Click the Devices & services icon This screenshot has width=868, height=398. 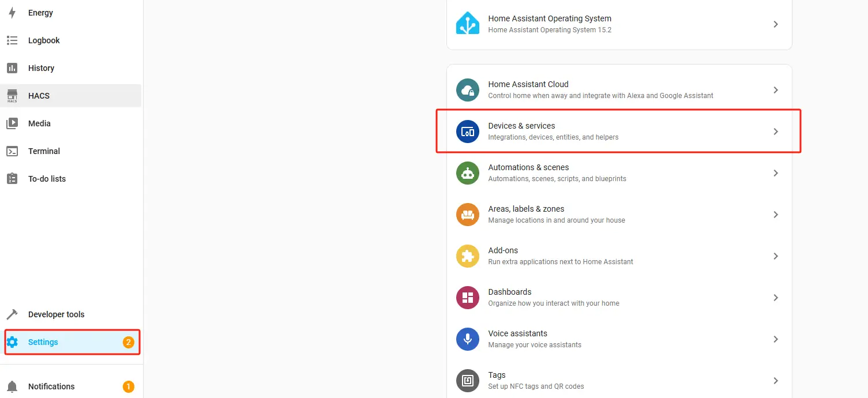pyautogui.click(x=468, y=132)
